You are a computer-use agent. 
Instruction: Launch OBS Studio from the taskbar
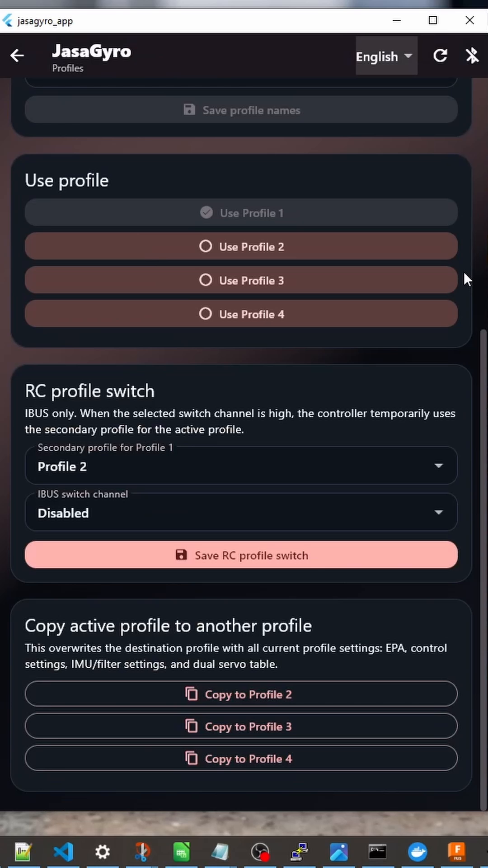click(260, 852)
